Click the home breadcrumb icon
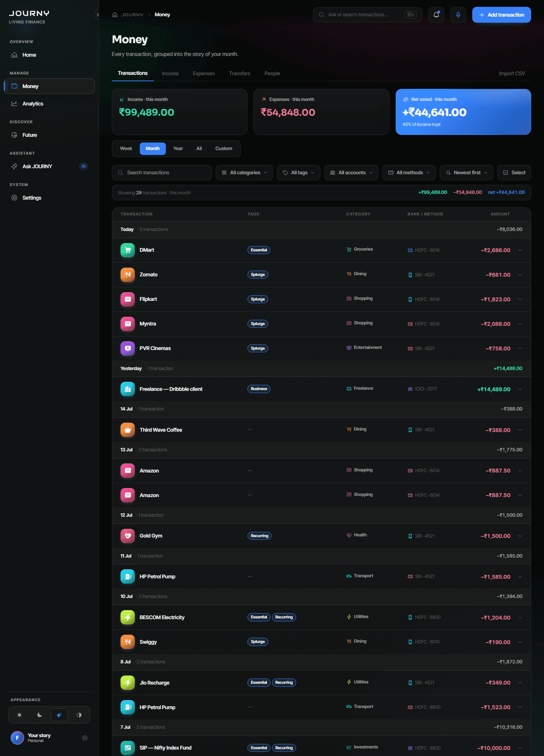The height and width of the screenshot is (756, 544). click(x=115, y=15)
